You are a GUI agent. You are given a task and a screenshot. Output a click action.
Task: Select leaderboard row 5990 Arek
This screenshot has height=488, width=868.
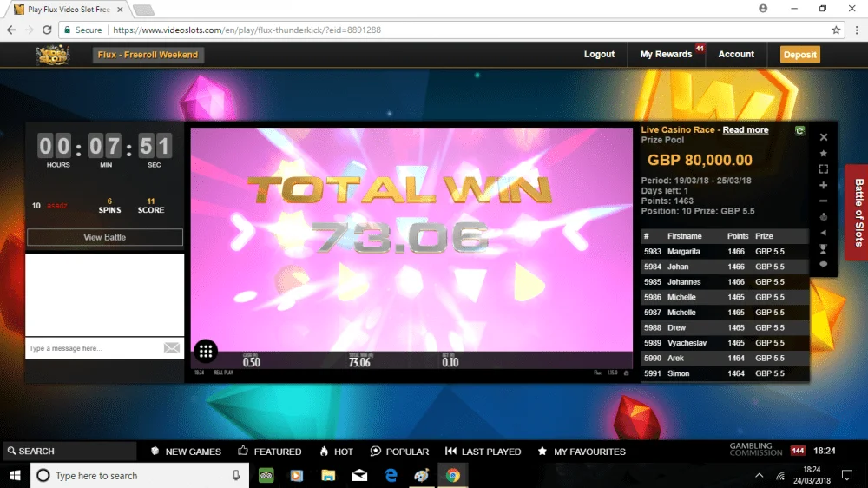tap(725, 359)
